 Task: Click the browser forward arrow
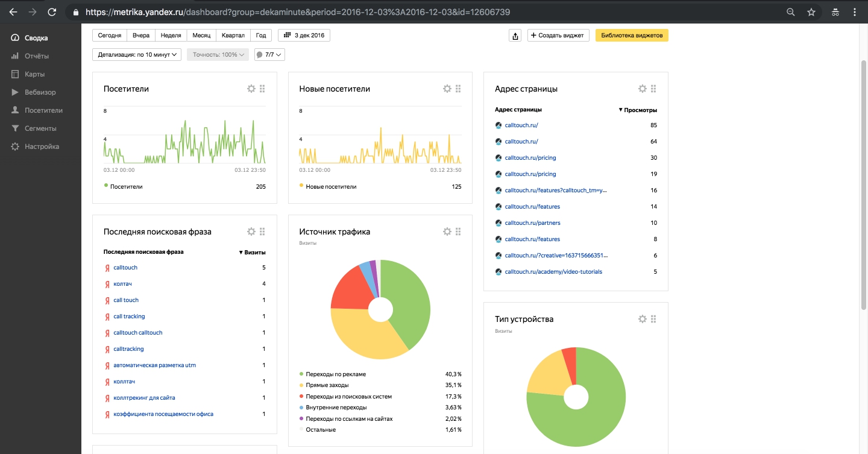[x=33, y=12]
